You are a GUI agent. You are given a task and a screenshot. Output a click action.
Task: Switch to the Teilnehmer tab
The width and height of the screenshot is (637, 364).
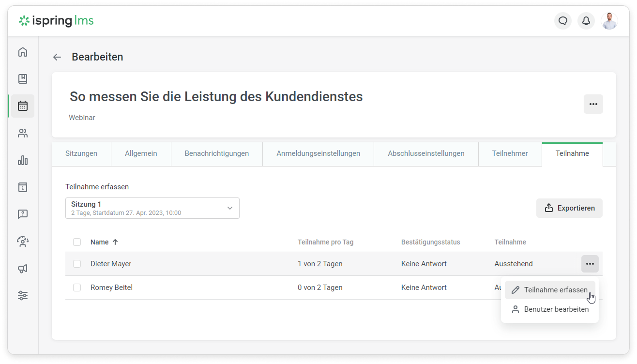point(510,153)
